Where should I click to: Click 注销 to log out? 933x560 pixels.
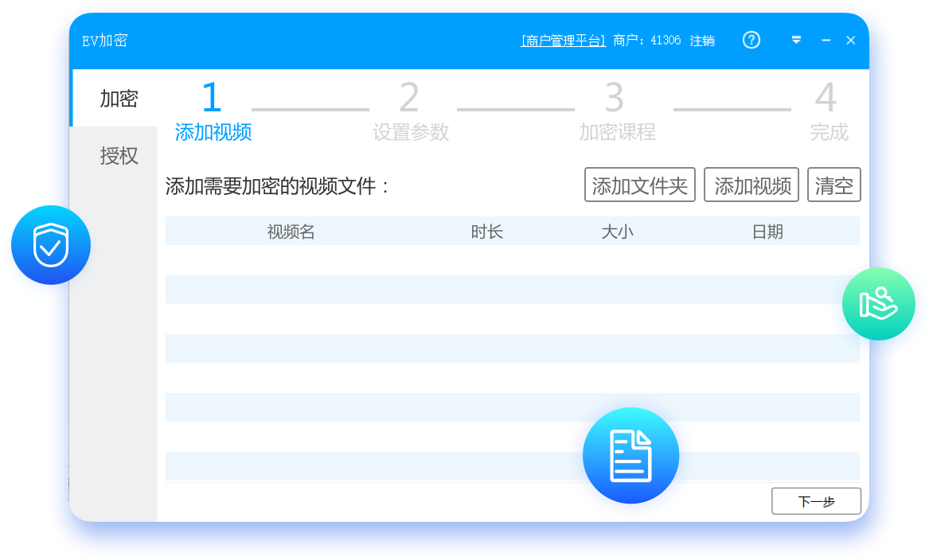(701, 41)
